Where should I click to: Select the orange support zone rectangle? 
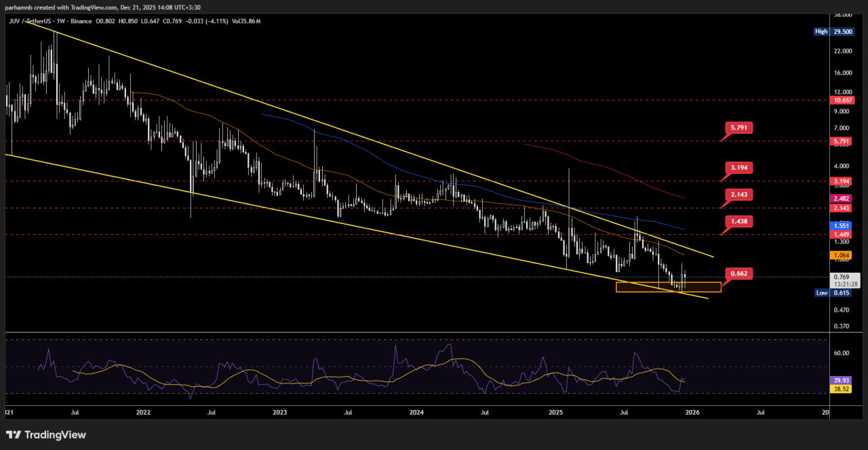click(x=668, y=287)
